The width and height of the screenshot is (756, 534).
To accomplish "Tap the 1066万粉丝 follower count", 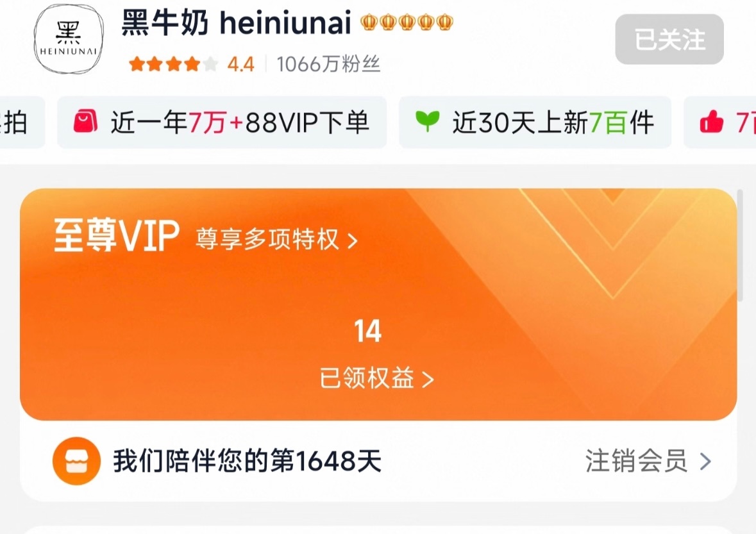I will [328, 63].
